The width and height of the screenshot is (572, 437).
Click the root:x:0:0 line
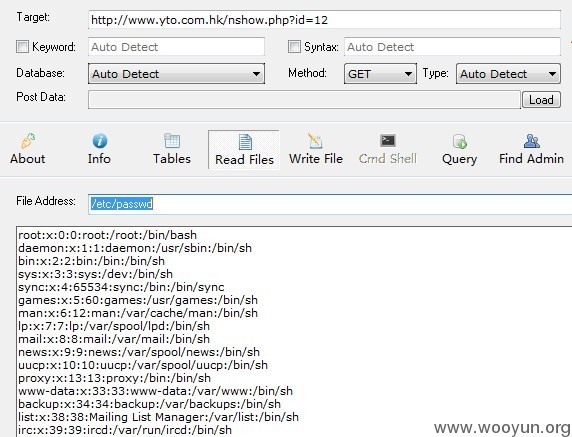tap(108, 235)
